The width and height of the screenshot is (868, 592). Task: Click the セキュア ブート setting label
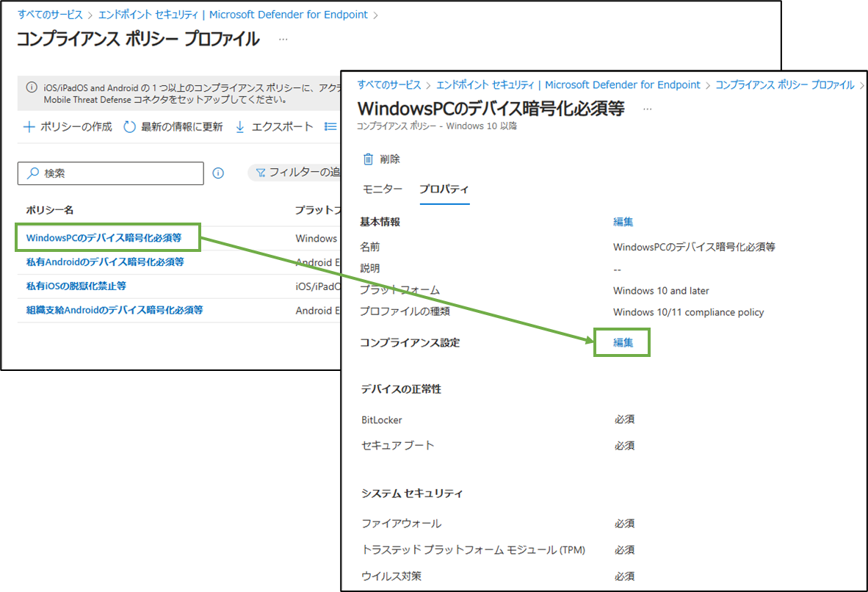click(397, 446)
